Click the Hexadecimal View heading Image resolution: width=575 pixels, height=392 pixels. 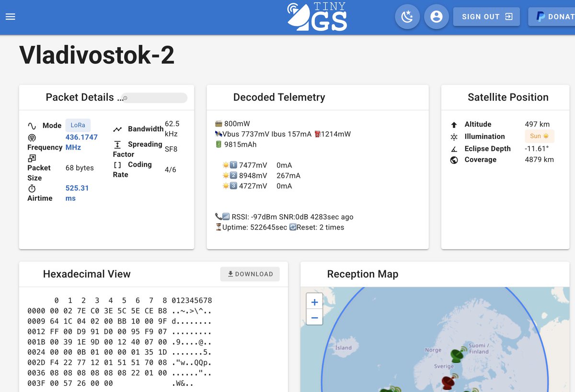[87, 274]
